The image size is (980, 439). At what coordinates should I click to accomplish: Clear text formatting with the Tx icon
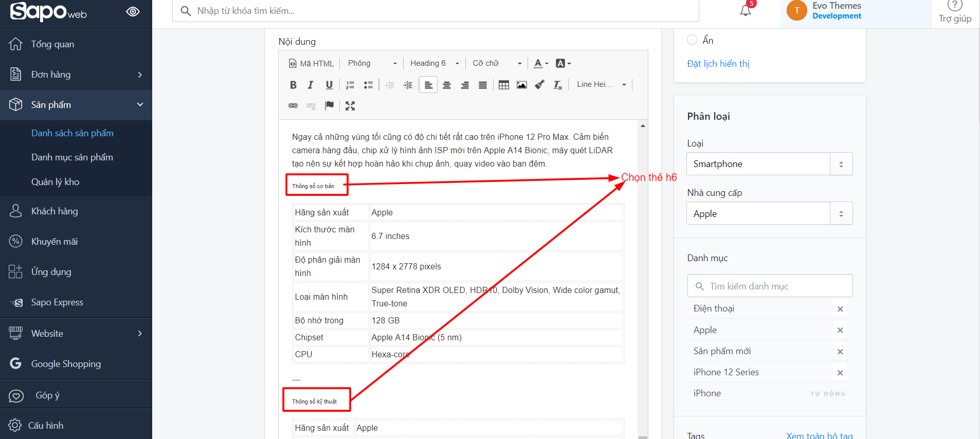tap(558, 85)
